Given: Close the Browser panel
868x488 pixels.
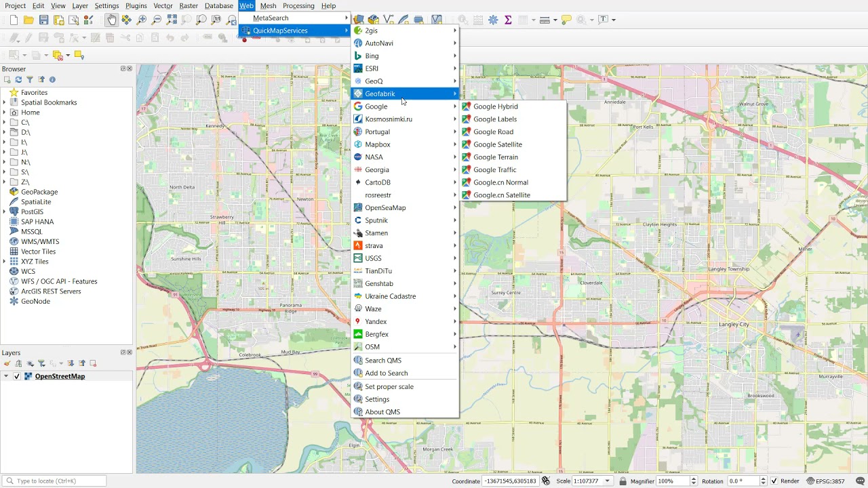Looking at the screenshot, I should [x=130, y=68].
